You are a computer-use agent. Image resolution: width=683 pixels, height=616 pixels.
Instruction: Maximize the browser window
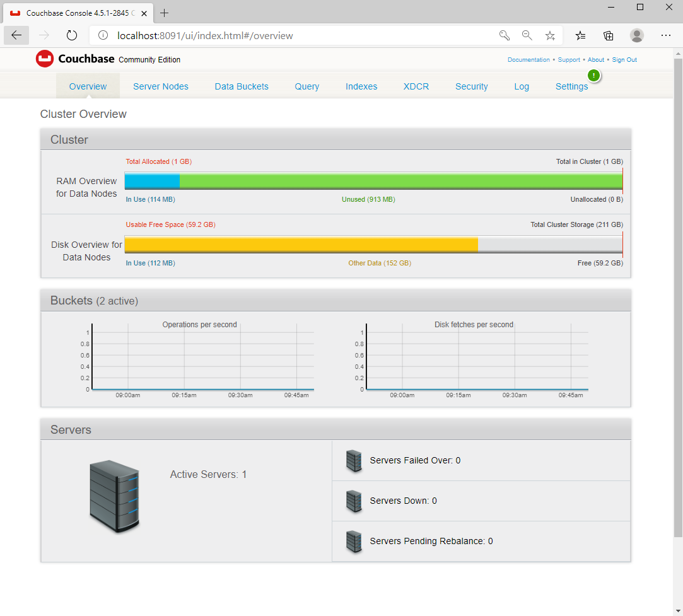click(640, 8)
